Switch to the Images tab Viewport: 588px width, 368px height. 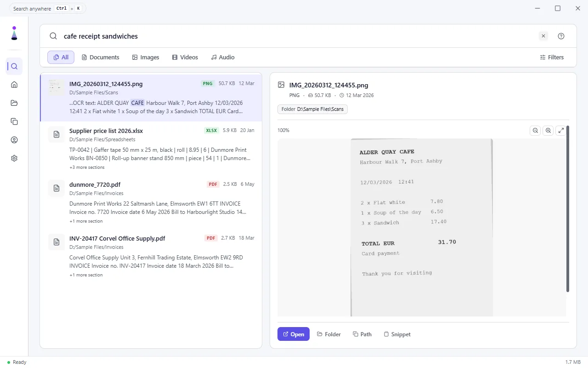[146, 57]
